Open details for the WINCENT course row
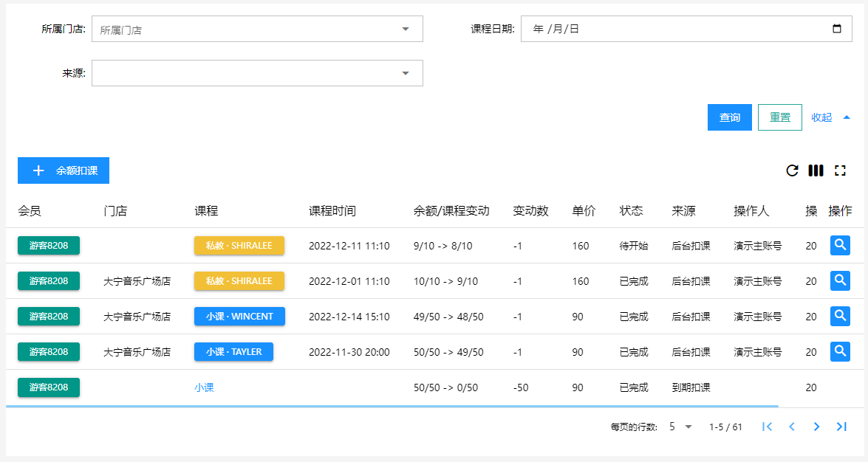Image resolution: width=868 pixels, height=462 pixels. coord(840,316)
